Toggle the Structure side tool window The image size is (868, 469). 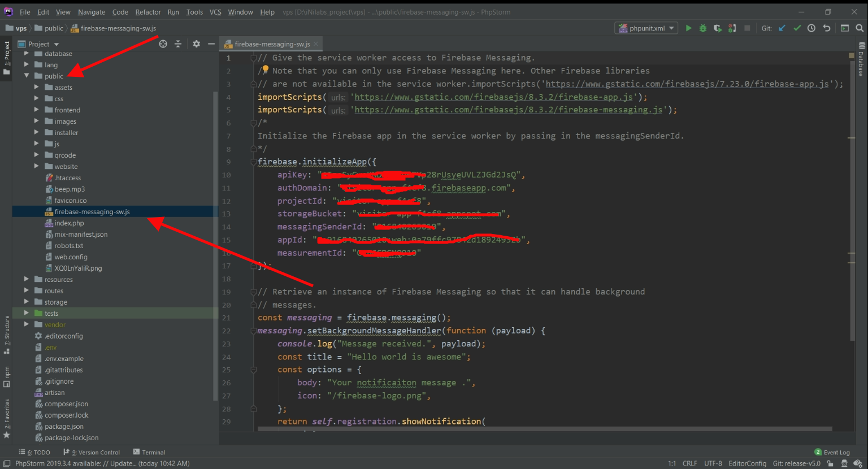(7, 335)
